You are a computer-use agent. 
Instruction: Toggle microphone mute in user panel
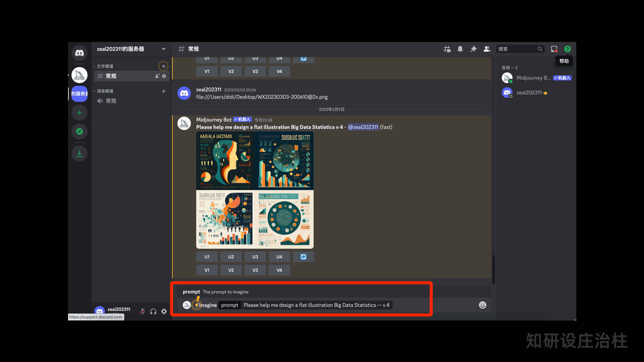[x=143, y=311]
